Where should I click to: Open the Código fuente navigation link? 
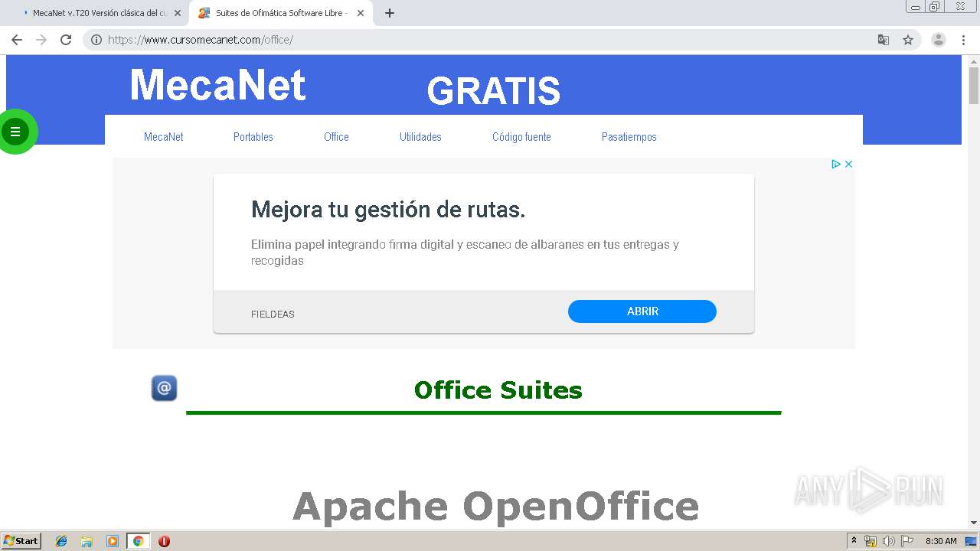pyautogui.click(x=521, y=137)
